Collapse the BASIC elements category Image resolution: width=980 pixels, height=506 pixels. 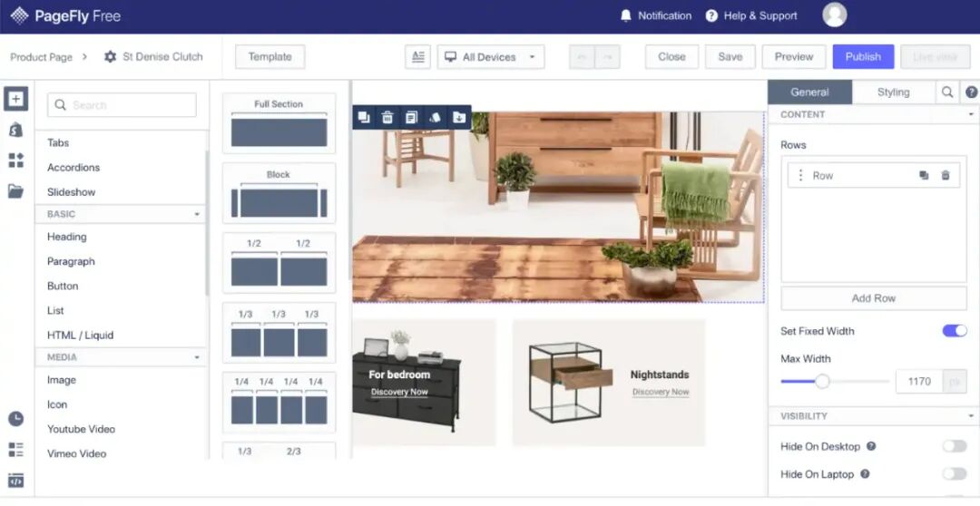(197, 215)
